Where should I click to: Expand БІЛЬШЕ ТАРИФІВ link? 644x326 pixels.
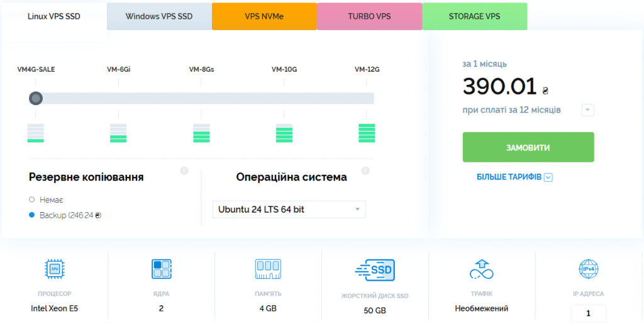[x=509, y=177]
